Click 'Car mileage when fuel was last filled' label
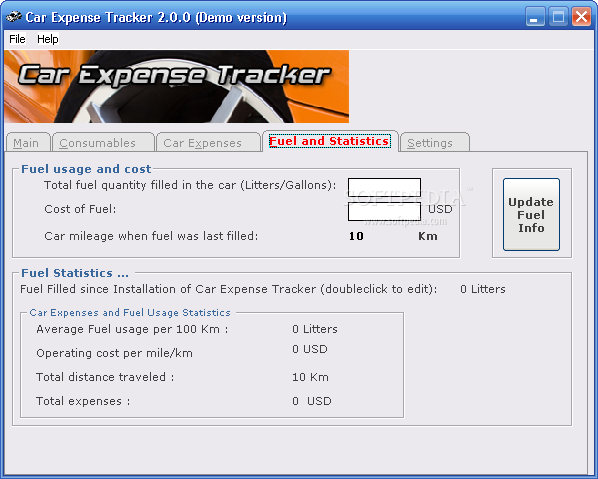The height and width of the screenshot is (479, 598). [151, 236]
